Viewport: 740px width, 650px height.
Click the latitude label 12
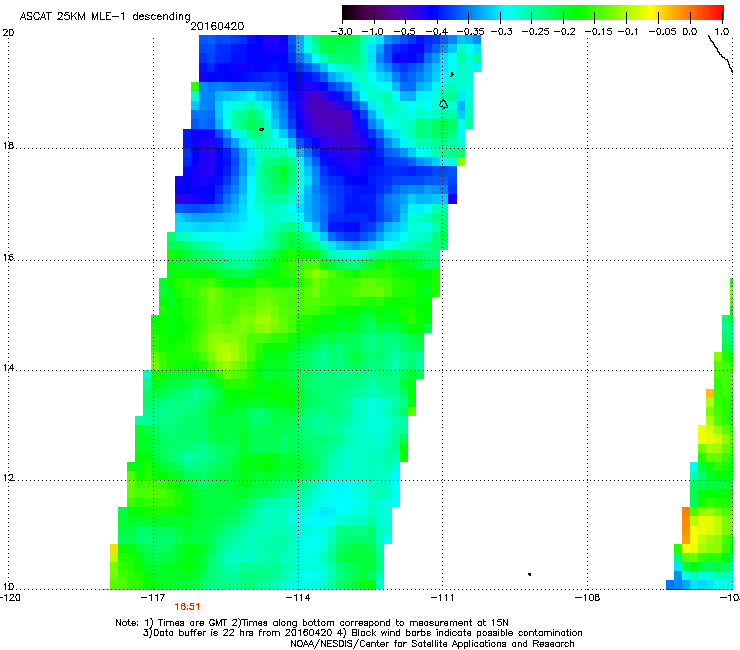[8, 478]
